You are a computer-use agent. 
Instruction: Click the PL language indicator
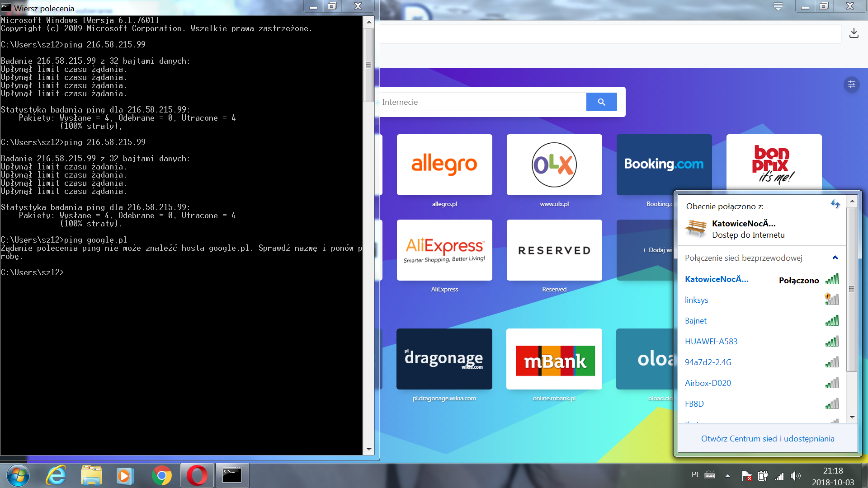pos(696,475)
